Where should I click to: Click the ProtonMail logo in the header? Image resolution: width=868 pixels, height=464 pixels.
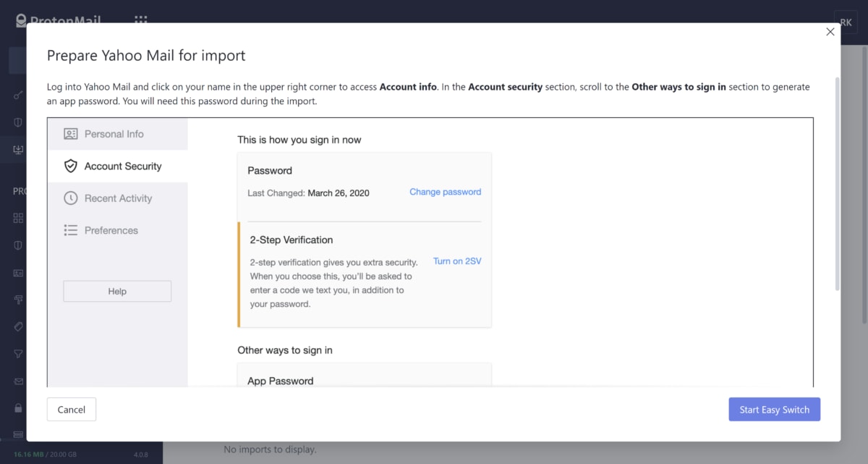click(x=58, y=20)
